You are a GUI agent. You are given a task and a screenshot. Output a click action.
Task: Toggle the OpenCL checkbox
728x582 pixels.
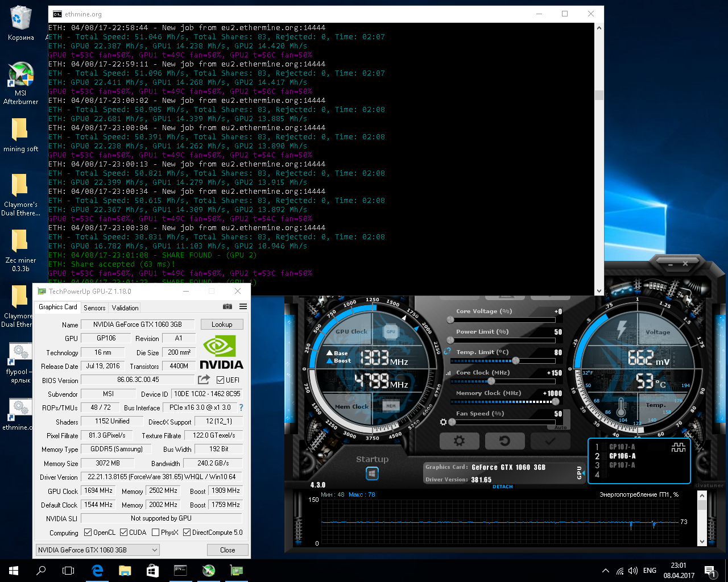(x=88, y=533)
